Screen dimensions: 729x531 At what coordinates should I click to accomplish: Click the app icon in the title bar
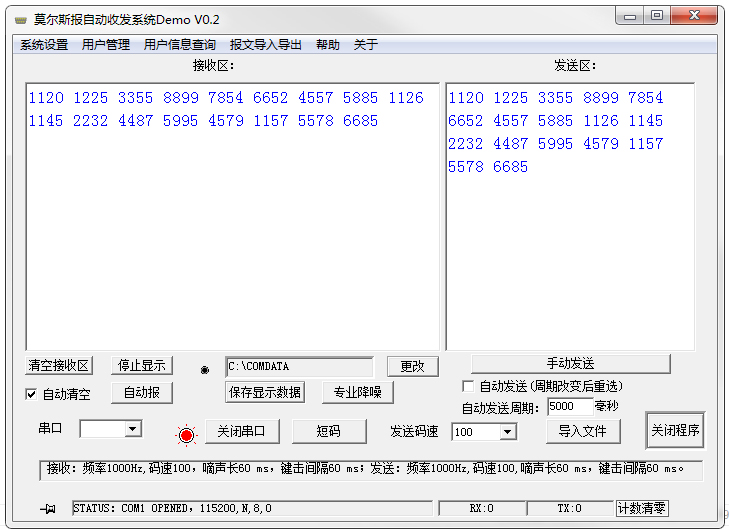point(20,20)
